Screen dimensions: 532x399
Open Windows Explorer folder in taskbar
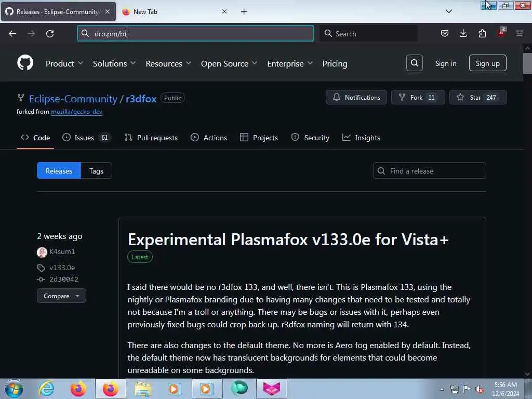(143, 389)
